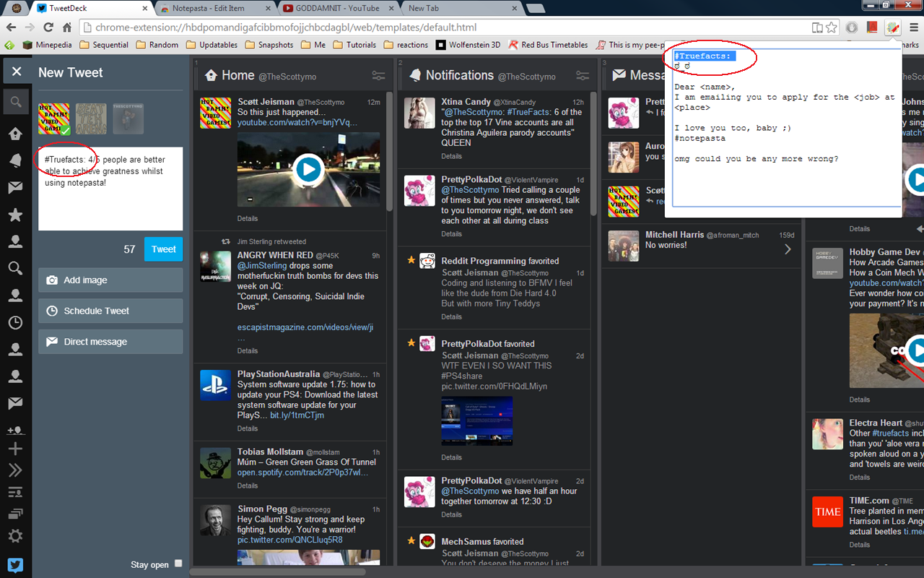The height and width of the screenshot is (578, 924).
Task: Click the Schedule Tweet button
Action: [110, 311]
